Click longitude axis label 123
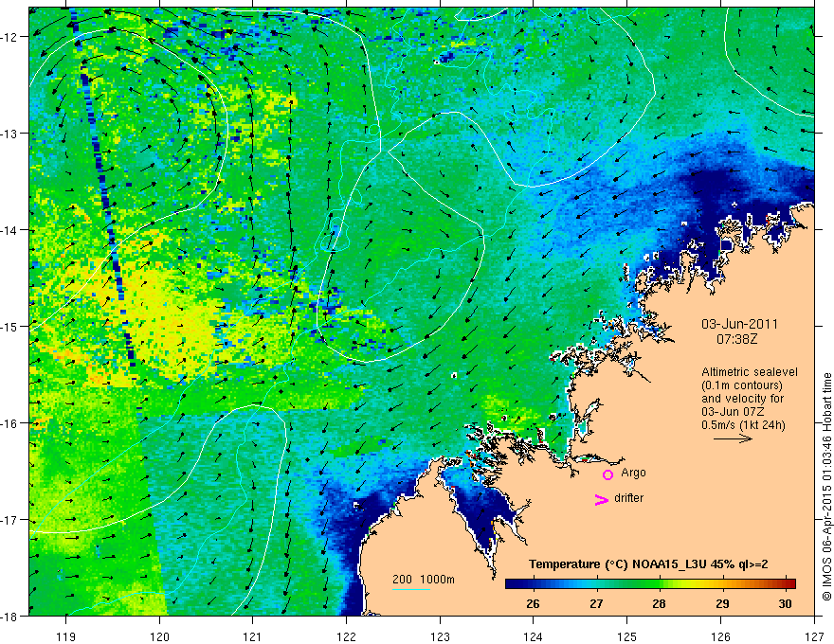This screenshot has width=834, height=644. click(x=440, y=636)
